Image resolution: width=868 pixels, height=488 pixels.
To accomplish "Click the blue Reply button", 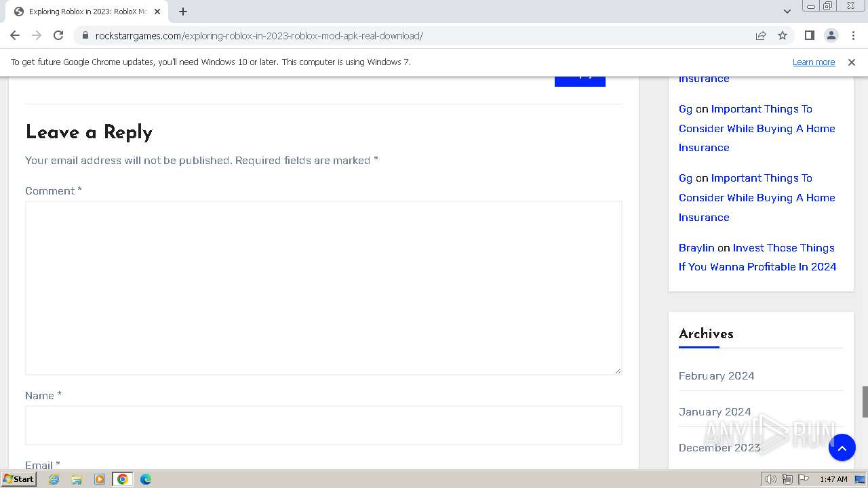I will (x=580, y=81).
